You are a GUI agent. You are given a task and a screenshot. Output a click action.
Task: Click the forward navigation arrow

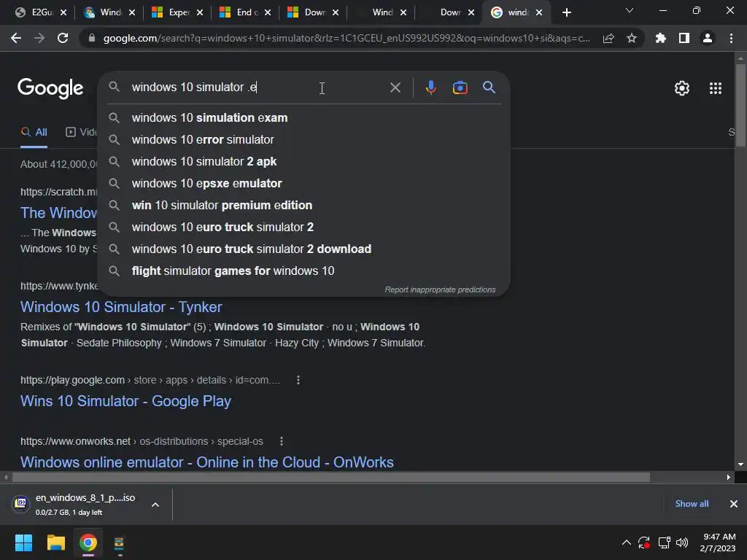tap(39, 38)
